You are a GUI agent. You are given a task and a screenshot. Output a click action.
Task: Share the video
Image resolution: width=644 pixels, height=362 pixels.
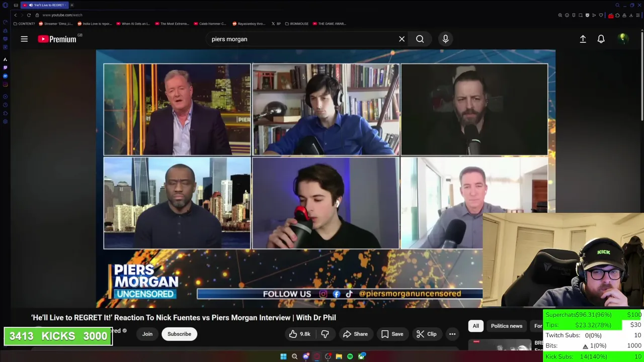click(x=355, y=334)
